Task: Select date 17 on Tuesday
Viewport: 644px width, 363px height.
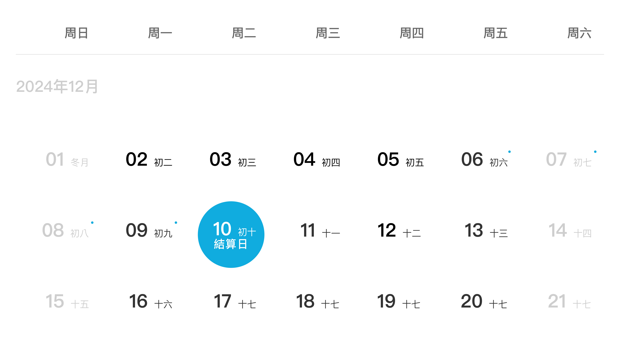Action: click(x=234, y=301)
